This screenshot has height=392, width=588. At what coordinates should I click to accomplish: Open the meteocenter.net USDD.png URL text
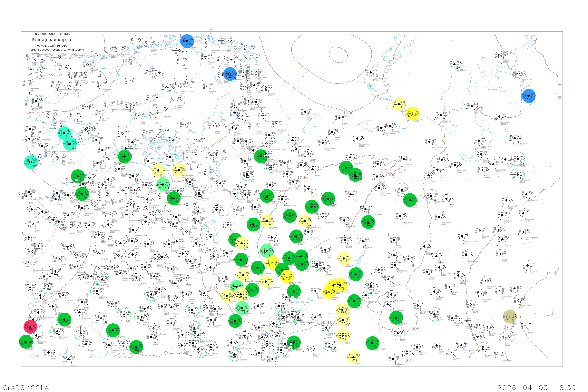click(55, 50)
